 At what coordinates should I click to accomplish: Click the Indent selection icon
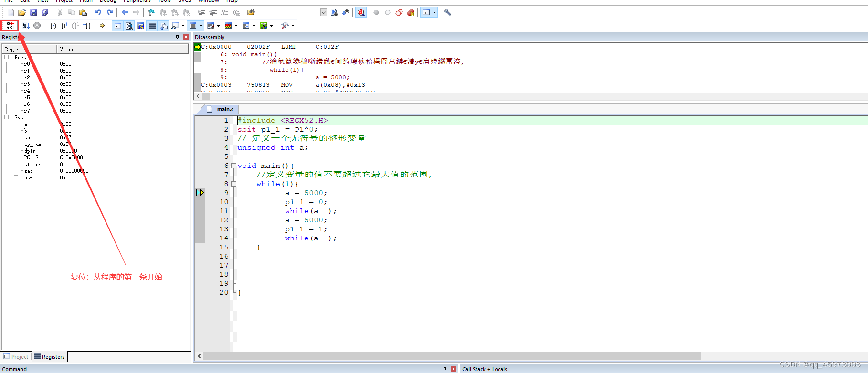coord(202,12)
